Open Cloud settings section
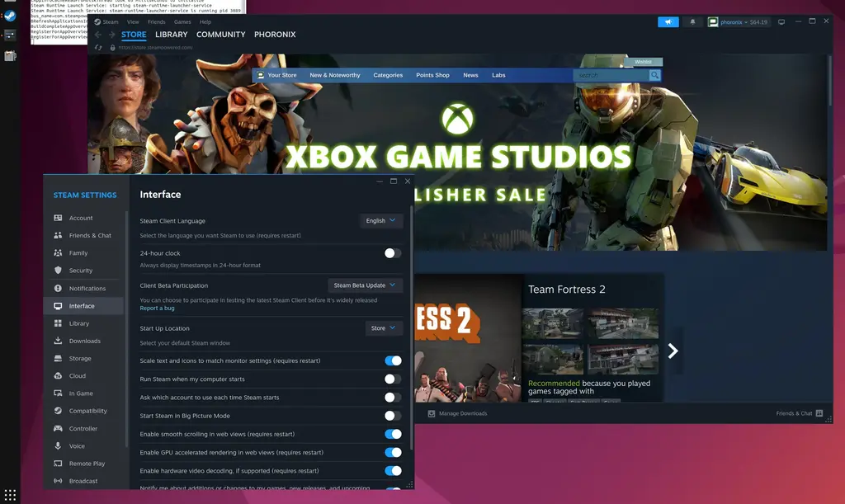The height and width of the screenshot is (504, 845). click(x=77, y=376)
